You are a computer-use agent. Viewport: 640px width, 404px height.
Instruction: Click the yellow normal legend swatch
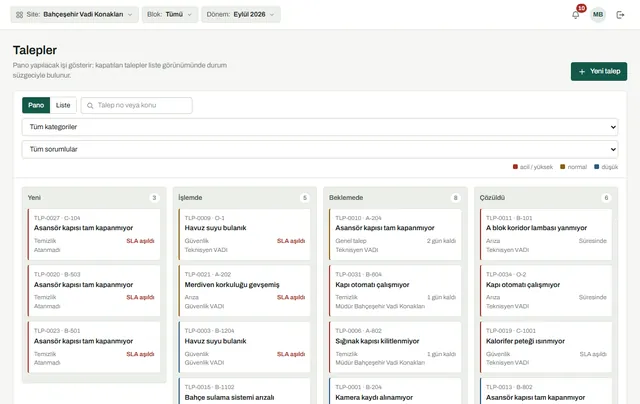(562, 166)
